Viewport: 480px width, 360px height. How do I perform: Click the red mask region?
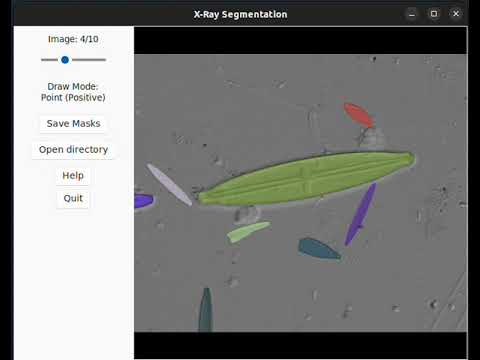point(359,115)
